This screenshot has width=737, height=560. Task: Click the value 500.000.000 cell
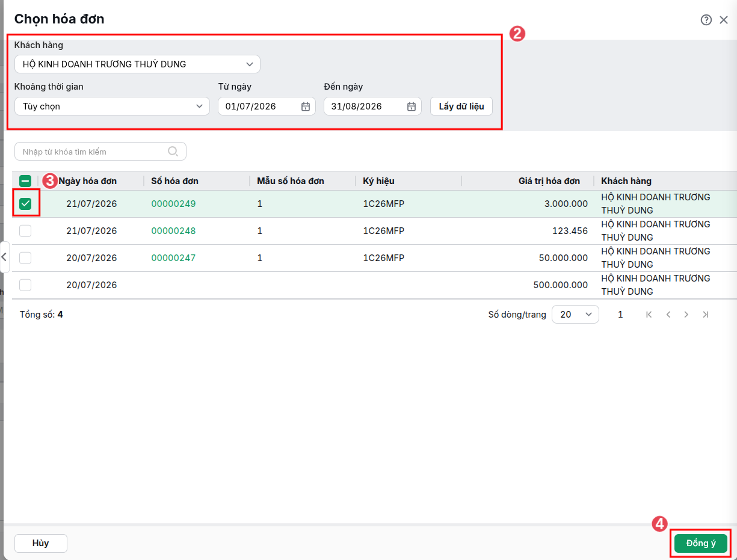pyautogui.click(x=561, y=285)
